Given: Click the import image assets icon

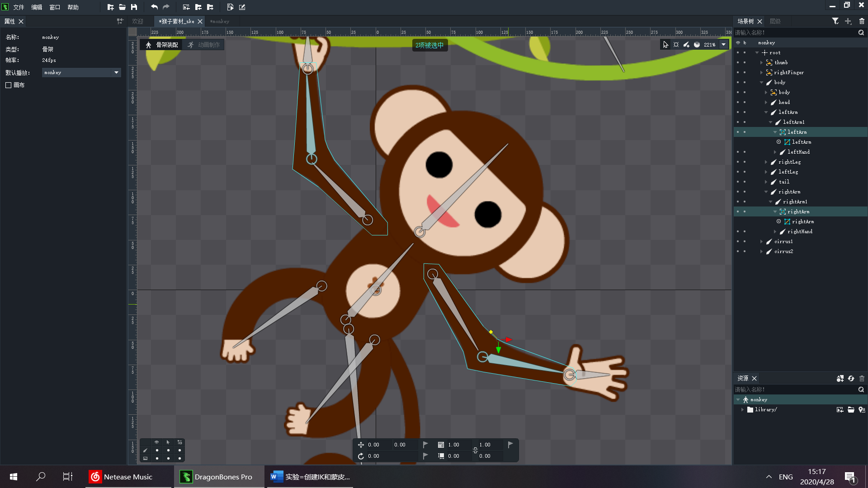Looking at the screenshot, I should click(x=186, y=7).
